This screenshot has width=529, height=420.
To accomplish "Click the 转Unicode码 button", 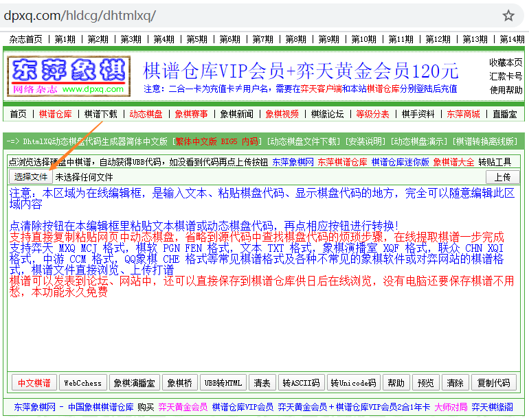I will (x=354, y=383).
